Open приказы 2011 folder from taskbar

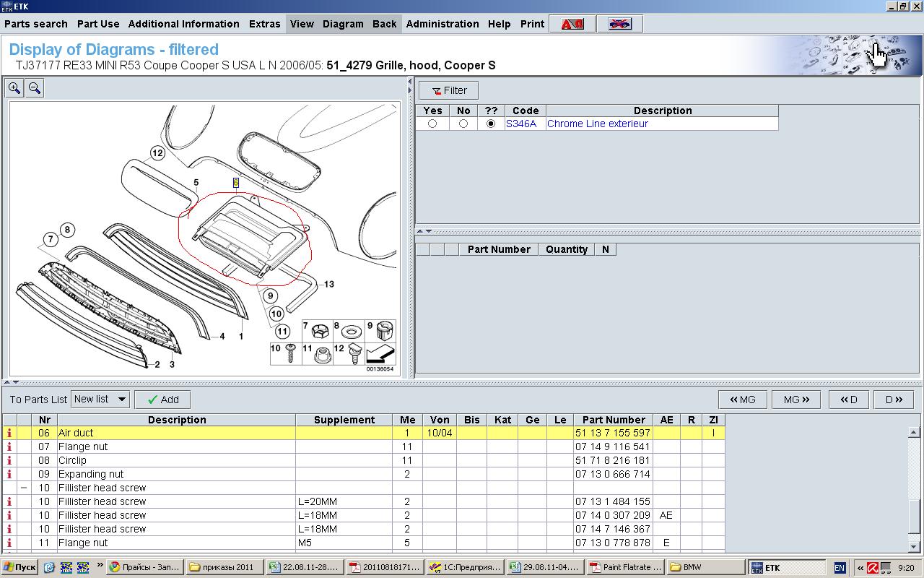pos(224,567)
